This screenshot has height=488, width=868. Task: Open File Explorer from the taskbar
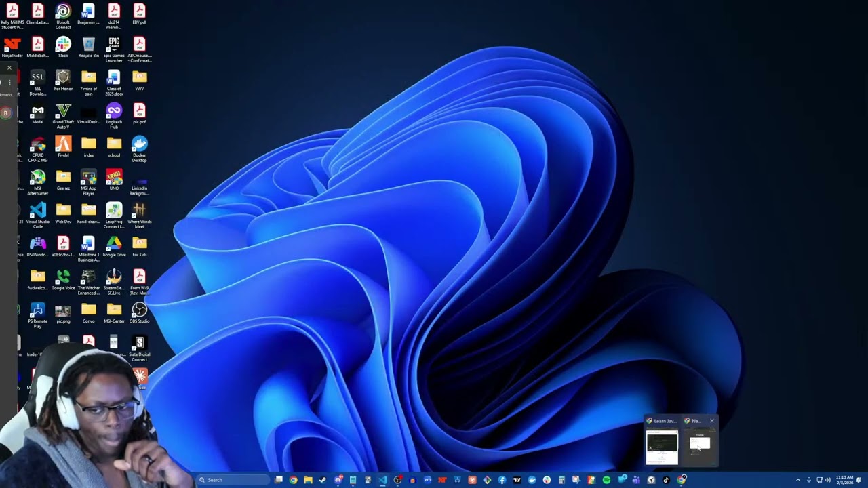click(308, 480)
